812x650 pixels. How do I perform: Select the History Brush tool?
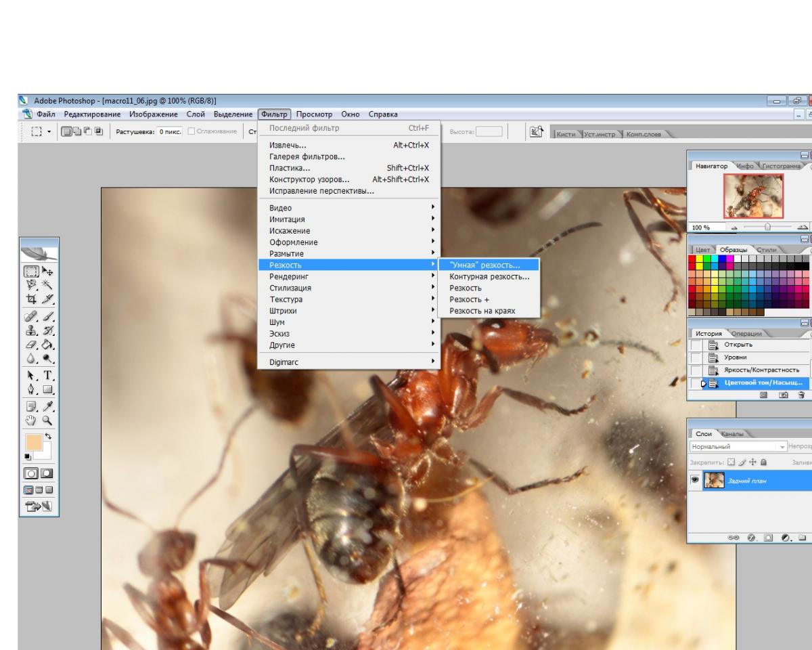pos(47,330)
